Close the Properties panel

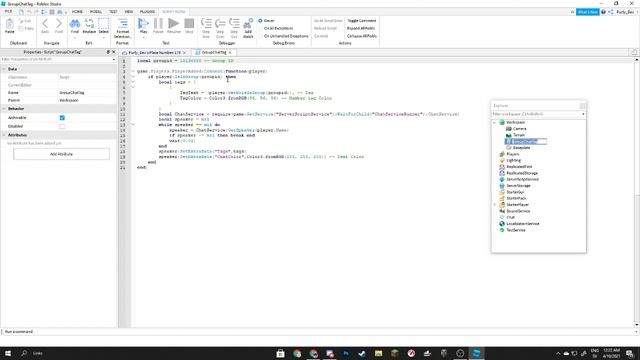point(114,52)
